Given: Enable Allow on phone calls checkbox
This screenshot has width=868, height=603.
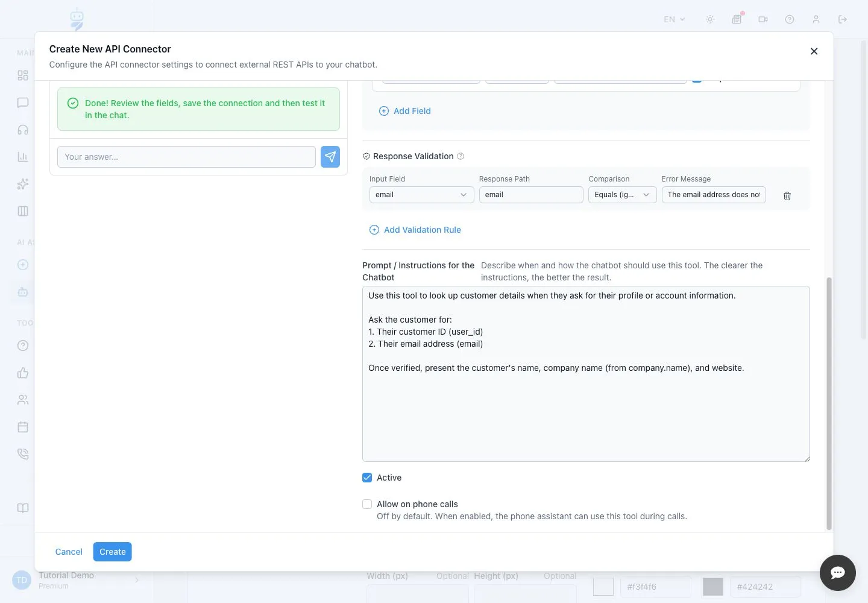Looking at the screenshot, I should (x=367, y=504).
